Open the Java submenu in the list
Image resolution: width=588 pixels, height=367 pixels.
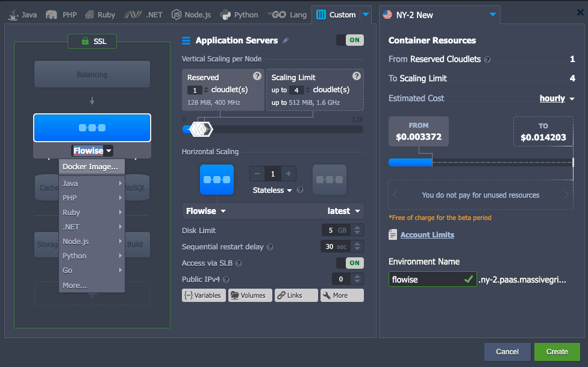[x=92, y=183]
